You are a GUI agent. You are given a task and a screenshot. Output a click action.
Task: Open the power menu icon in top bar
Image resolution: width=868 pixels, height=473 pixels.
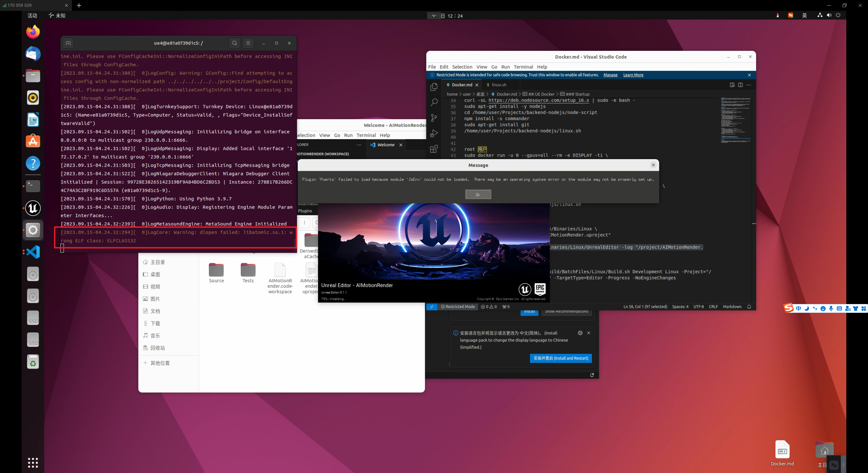point(838,15)
